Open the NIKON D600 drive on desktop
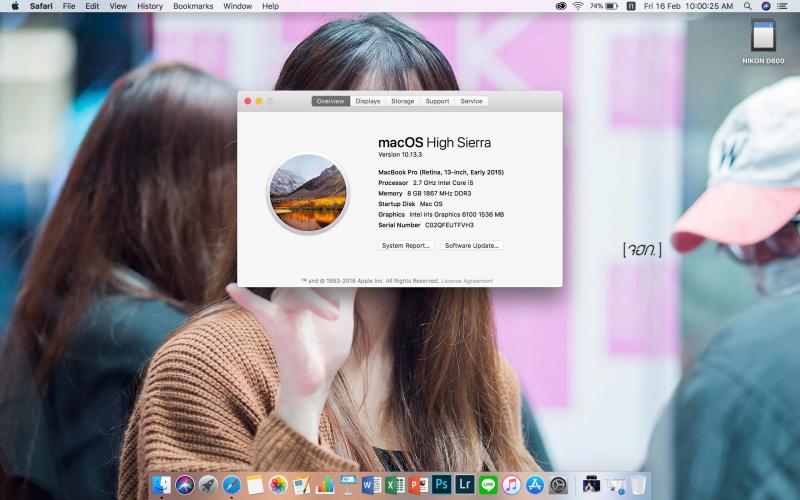This screenshot has width=800, height=500. coord(763,42)
